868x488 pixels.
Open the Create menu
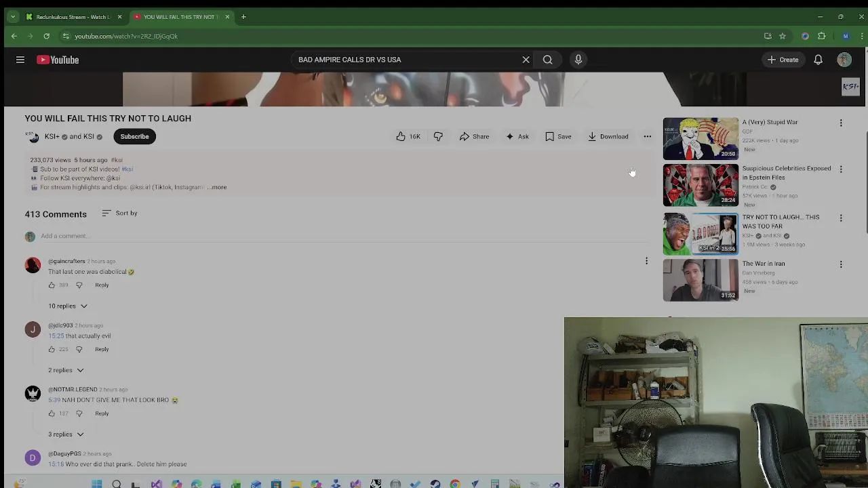click(x=783, y=60)
